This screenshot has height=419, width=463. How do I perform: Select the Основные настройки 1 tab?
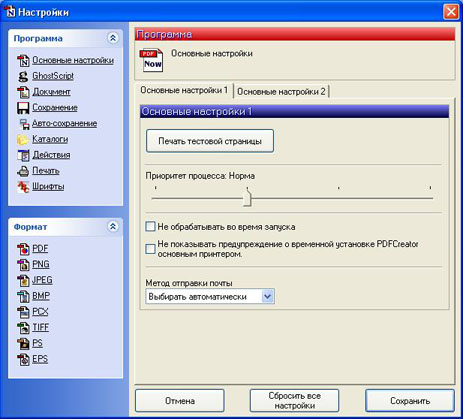pyautogui.click(x=184, y=90)
